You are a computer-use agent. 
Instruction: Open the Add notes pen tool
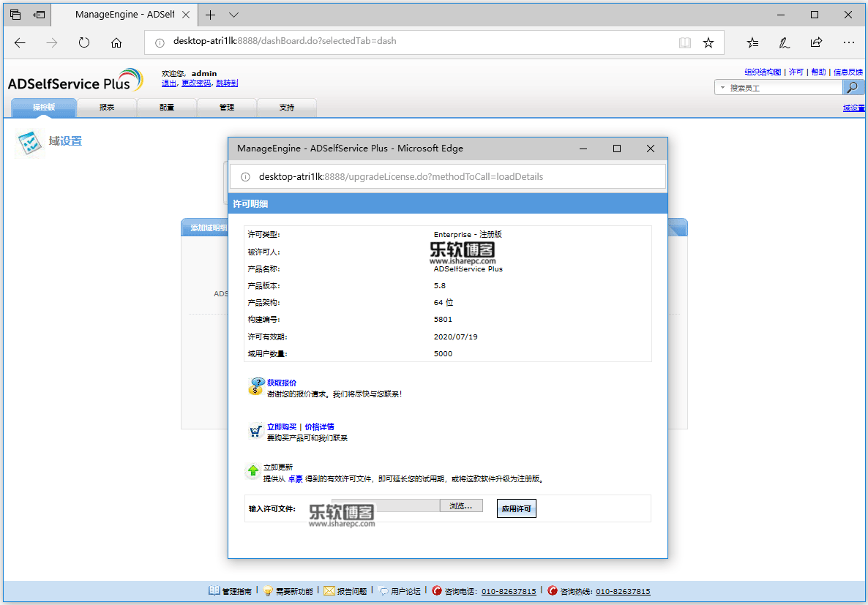(784, 42)
